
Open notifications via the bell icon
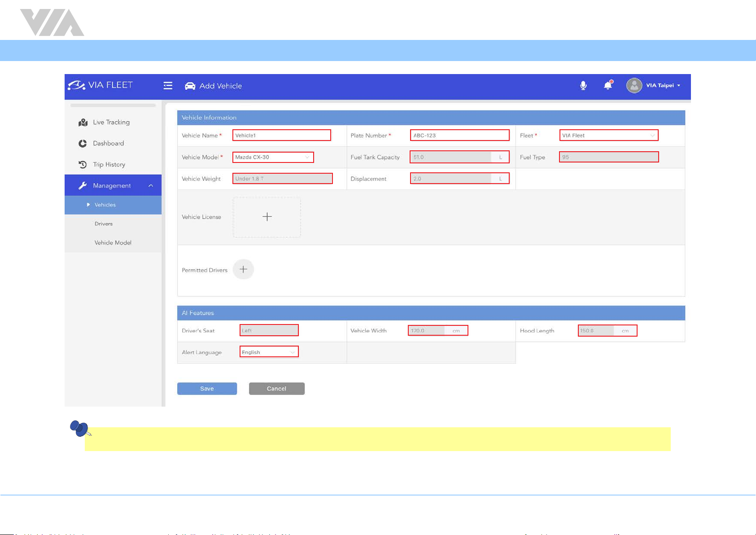pos(608,85)
